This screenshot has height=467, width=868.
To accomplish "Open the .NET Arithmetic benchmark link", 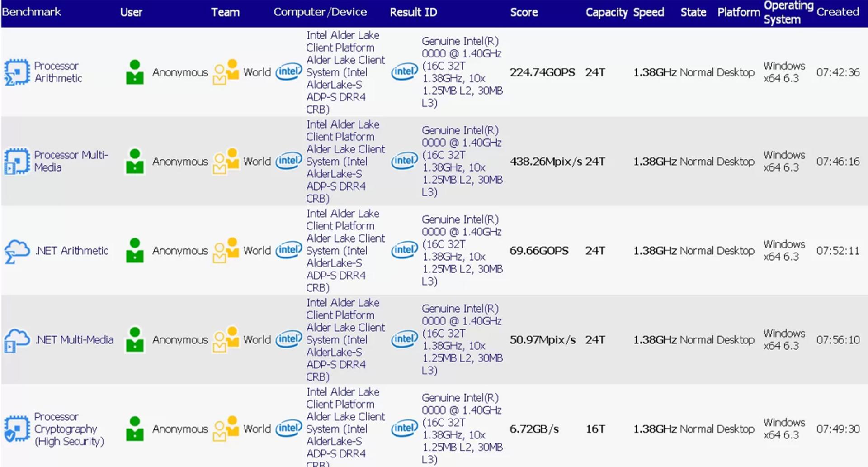I will 72,251.
